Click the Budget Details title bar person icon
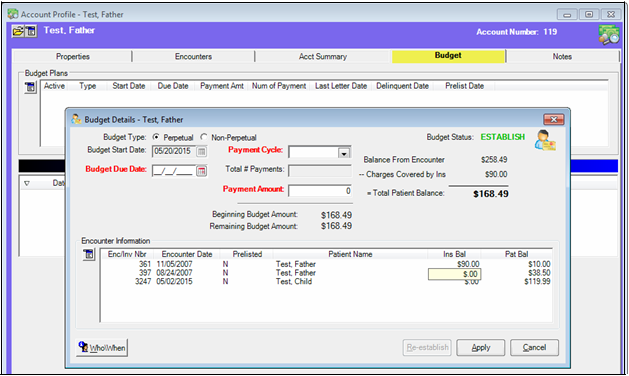This screenshot has width=629, height=376. pyautogui.click(x=76, y=119)
